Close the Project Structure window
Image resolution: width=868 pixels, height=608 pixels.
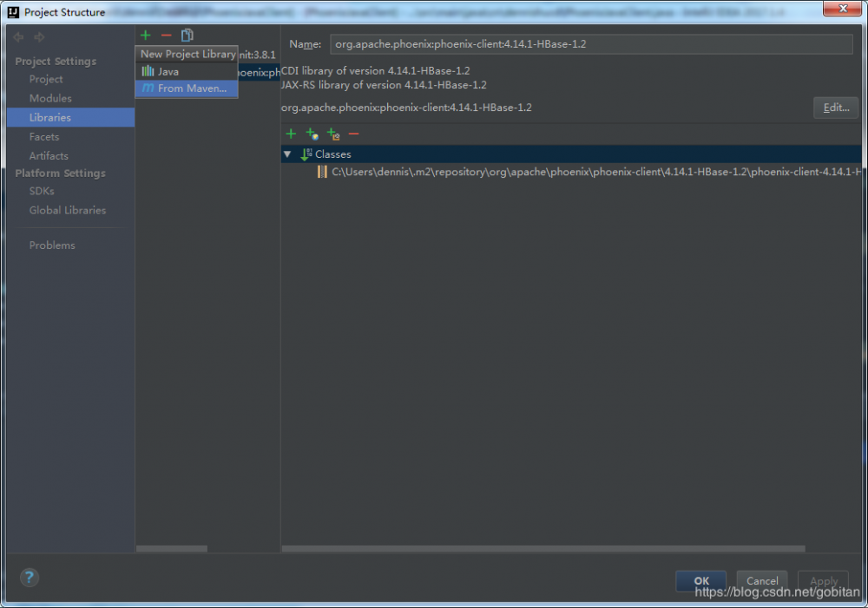(x=843, y=9)
